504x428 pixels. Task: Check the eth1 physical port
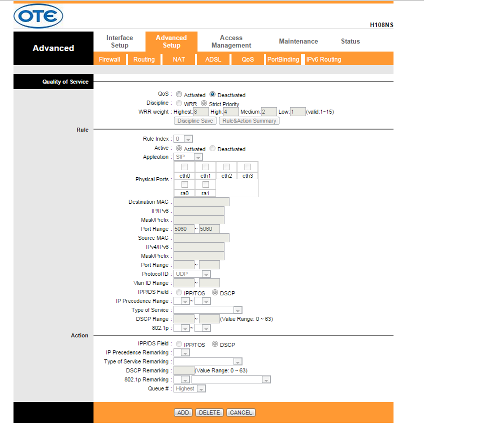(x=205, y=167)
